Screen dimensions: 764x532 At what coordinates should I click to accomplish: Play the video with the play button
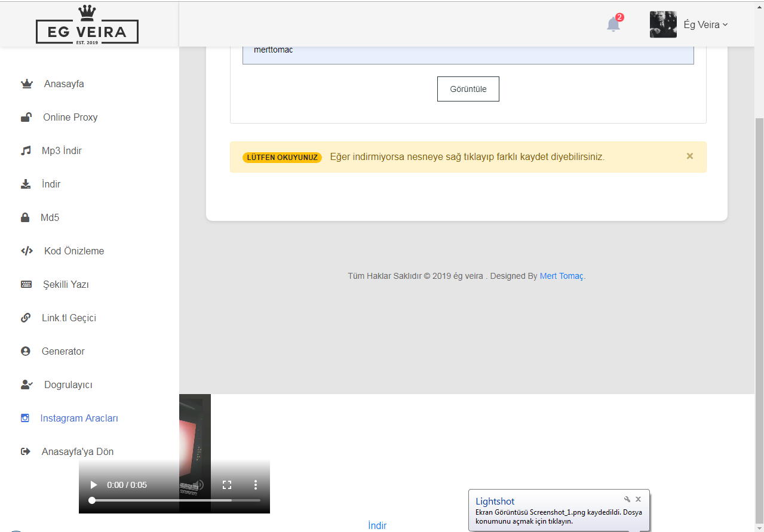coord(93,485)
